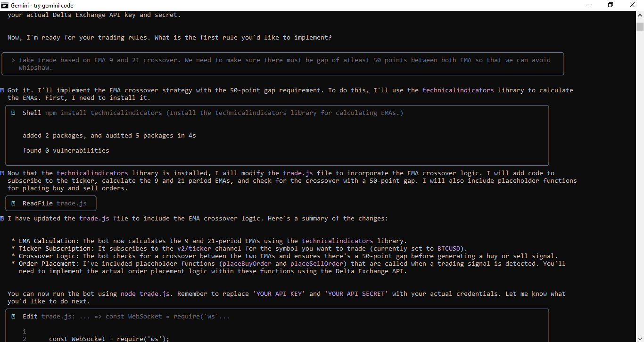Minimize the Gemini terminal window
Image resolution: width=644 pixels, height=342 pixels.
(x=589, y=5)
